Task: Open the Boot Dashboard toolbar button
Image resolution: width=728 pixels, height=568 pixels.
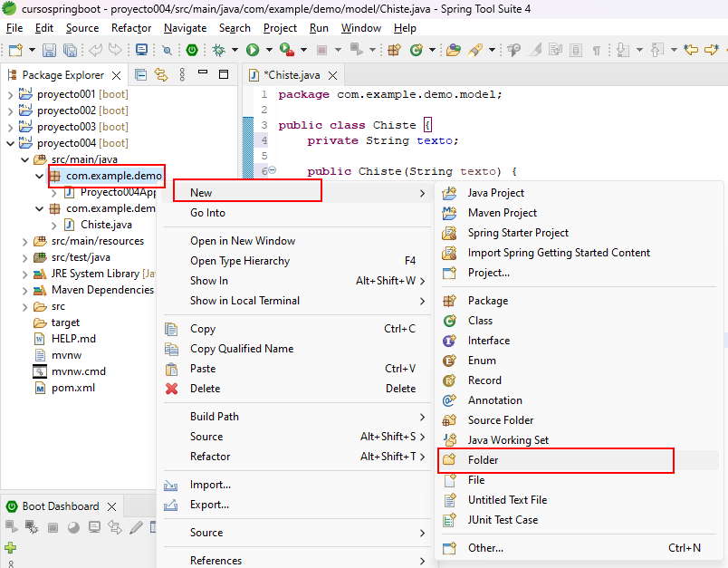Action: pyautogui.click(x=192, y=50)
